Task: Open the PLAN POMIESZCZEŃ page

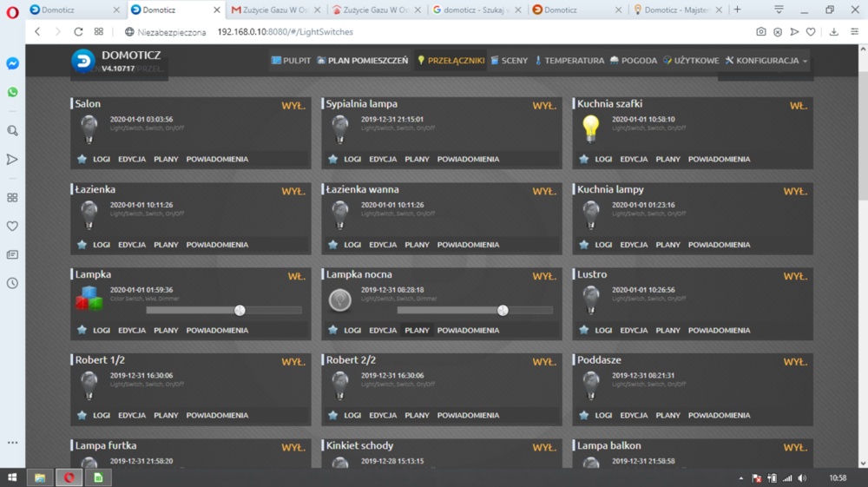Action: tap(362, 61)
